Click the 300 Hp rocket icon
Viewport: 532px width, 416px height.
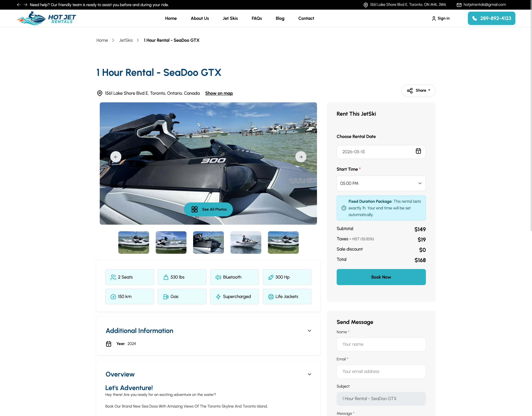tap(271, 277)
